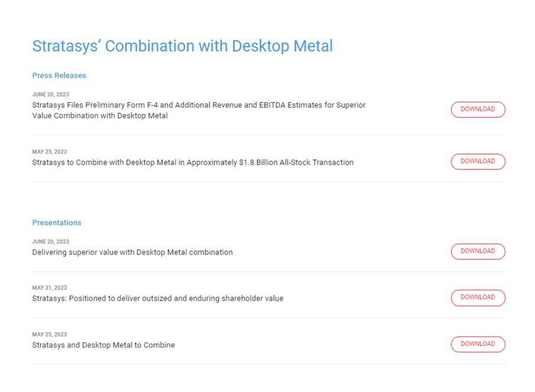Click the Delivering superior value presentation title
Viewport: 535px width, 392px height.
(x=132, y=252)
